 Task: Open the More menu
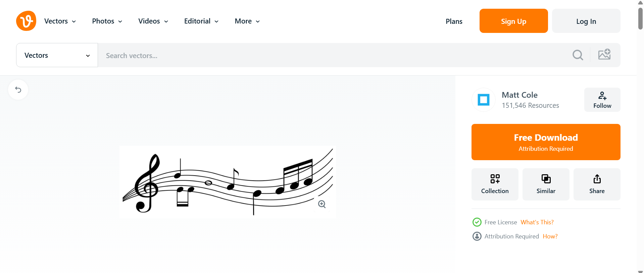(x=247, y=21)
